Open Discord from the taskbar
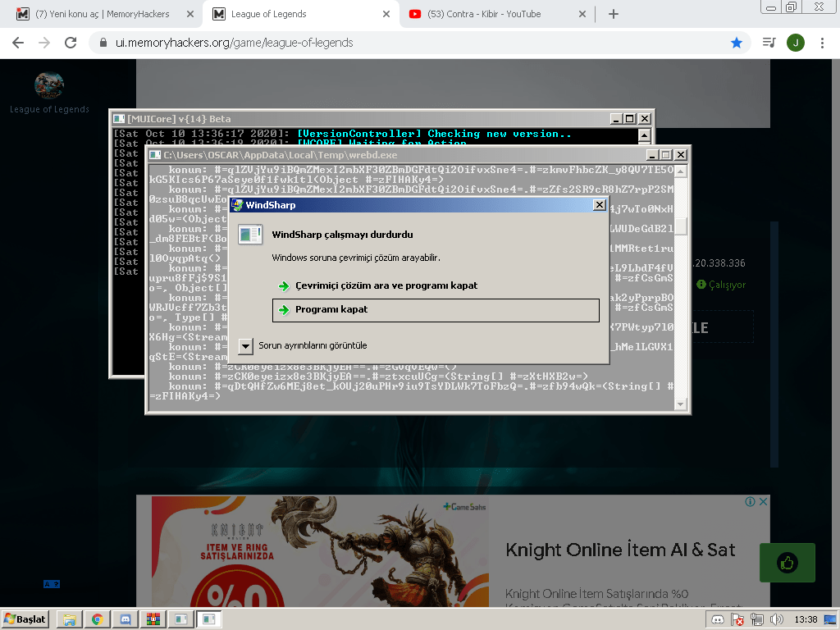This screenshot has width=840, height=630. click(x=125, y=619)
